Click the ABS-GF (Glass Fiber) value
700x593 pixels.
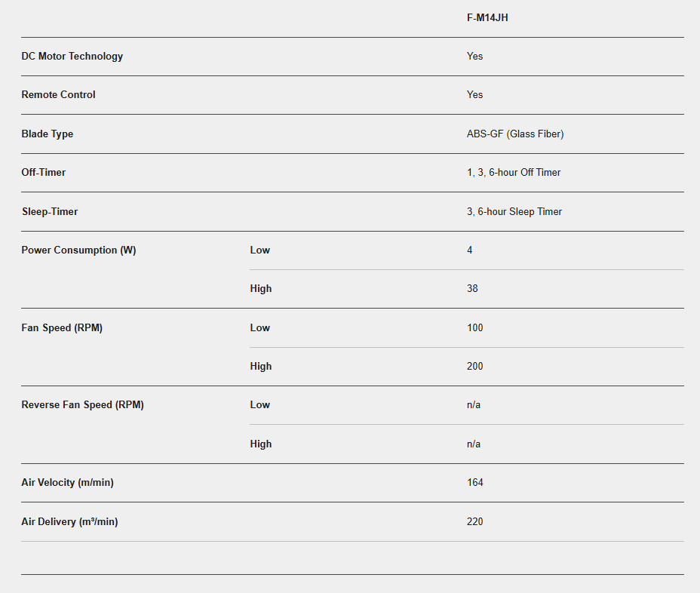click(x=515, y=134)
